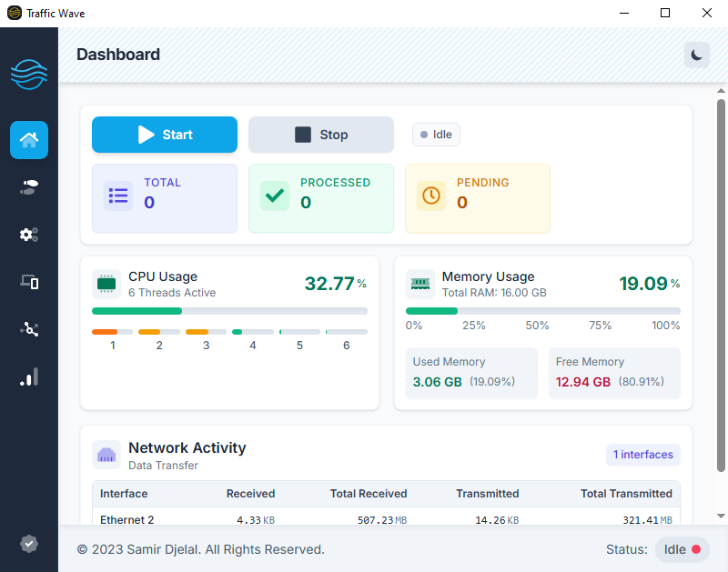Click the Dashboard page title
The image size is (728, 572).
(x=118, y=55)
